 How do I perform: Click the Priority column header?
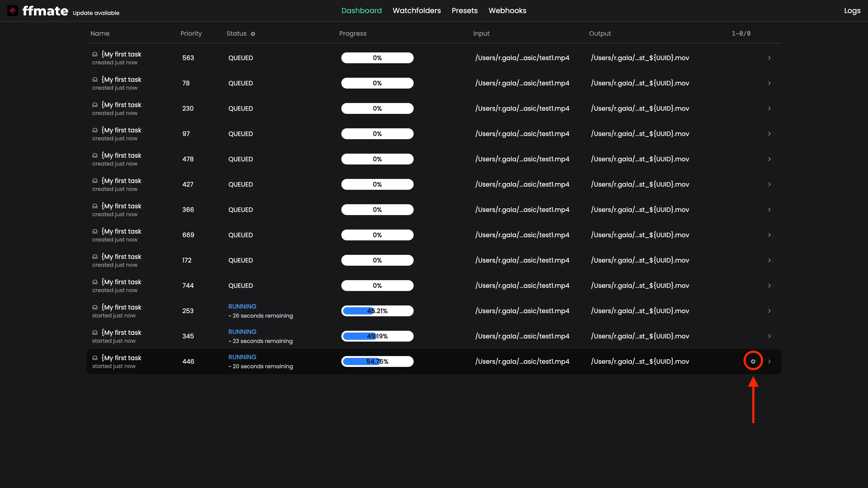[191, 33]
